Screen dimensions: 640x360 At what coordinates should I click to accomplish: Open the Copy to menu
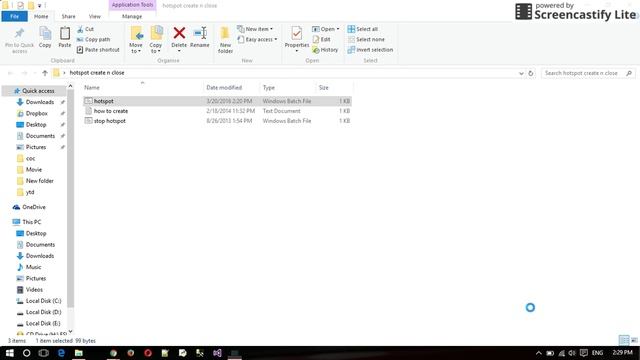point(156,40)
